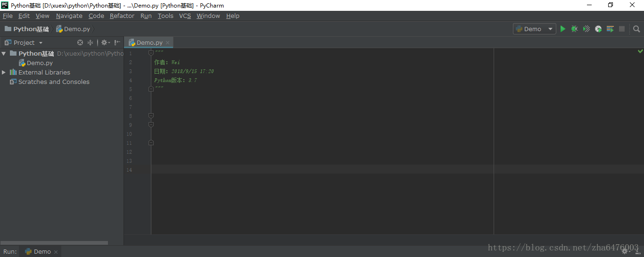
Task: Open the Tools menu
Action: coord(165,16)
